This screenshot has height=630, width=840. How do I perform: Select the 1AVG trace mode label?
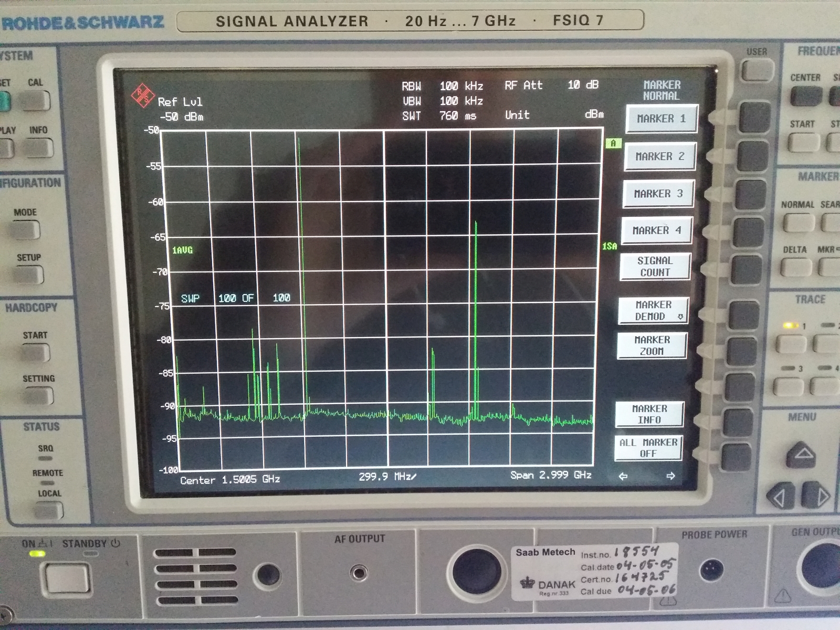click(182, 250)
